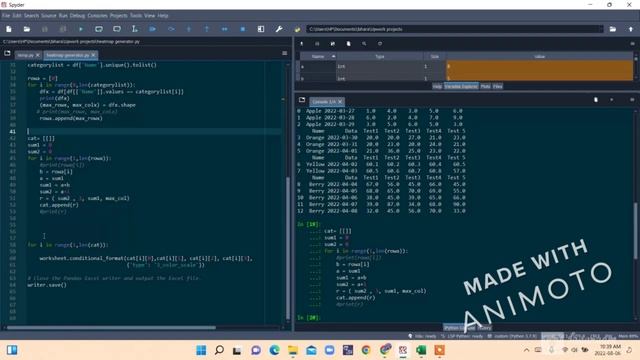Switch to the Files pane tab
640x360 pixels.
click(498, 87)
